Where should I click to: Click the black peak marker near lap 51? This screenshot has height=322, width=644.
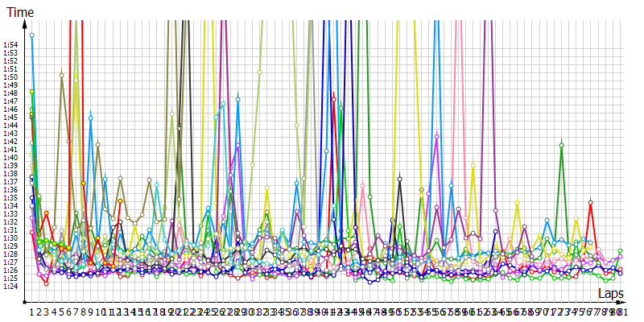(399, 179)
